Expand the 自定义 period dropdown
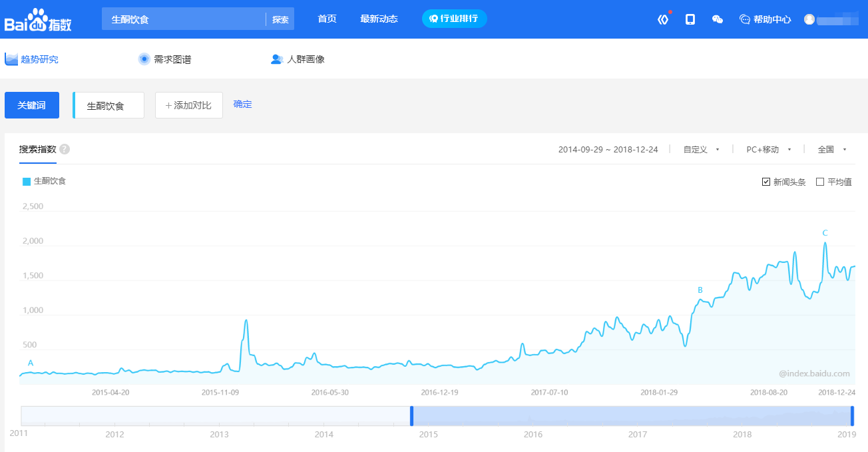Screen dimensions: 868x452 pyautogui.click(x=702, y=150)
